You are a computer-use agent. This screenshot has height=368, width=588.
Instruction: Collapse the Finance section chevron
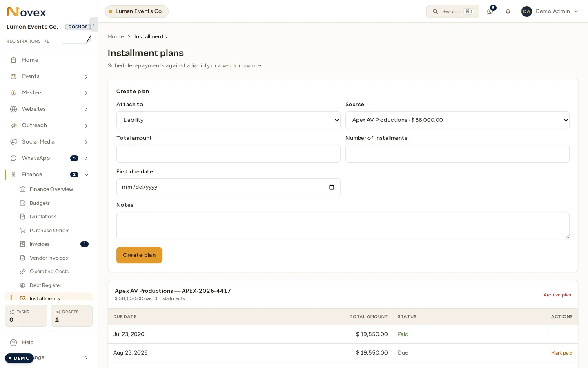[x=86, y=175]
